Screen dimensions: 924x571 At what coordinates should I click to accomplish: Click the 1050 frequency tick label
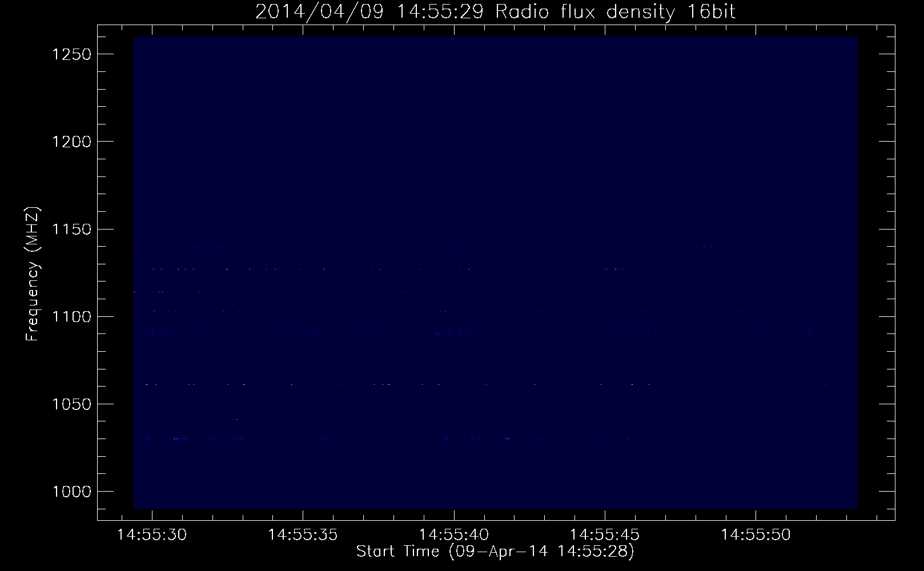tap(71, 404)
